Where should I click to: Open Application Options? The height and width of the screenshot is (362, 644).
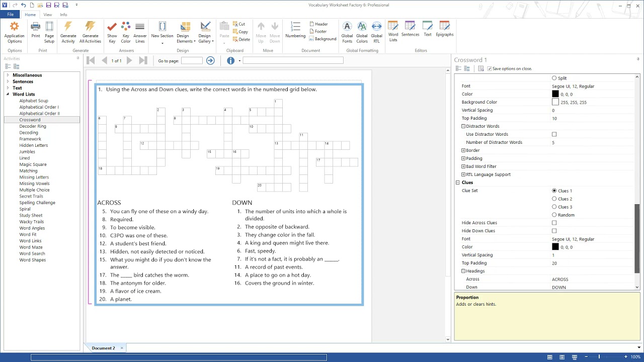point(14,32)
